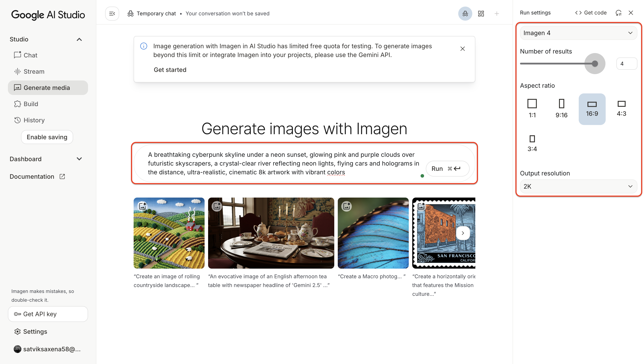
Task: Open the Documentation external link
Action: pyautogui.click(x=37, y=177)
